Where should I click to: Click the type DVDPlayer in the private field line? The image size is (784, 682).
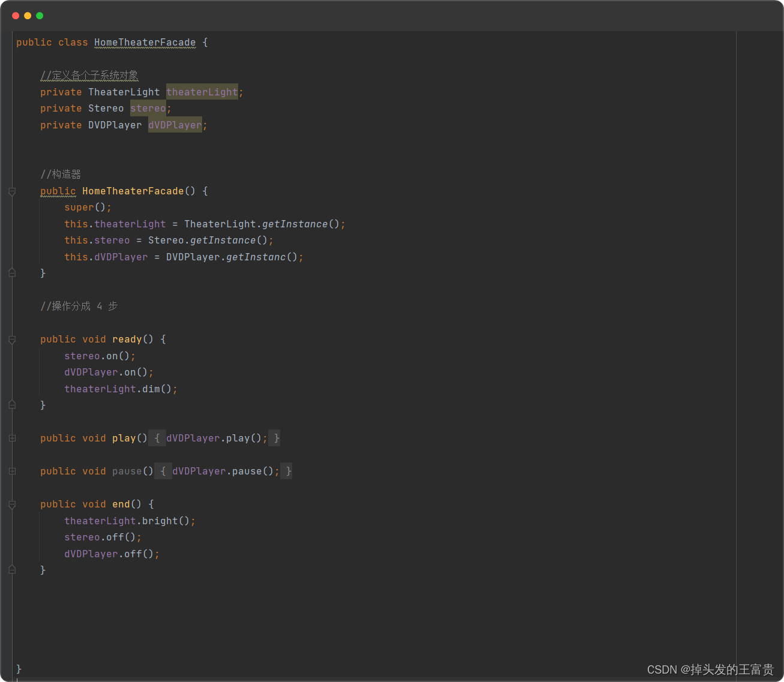tap(115, 125)
